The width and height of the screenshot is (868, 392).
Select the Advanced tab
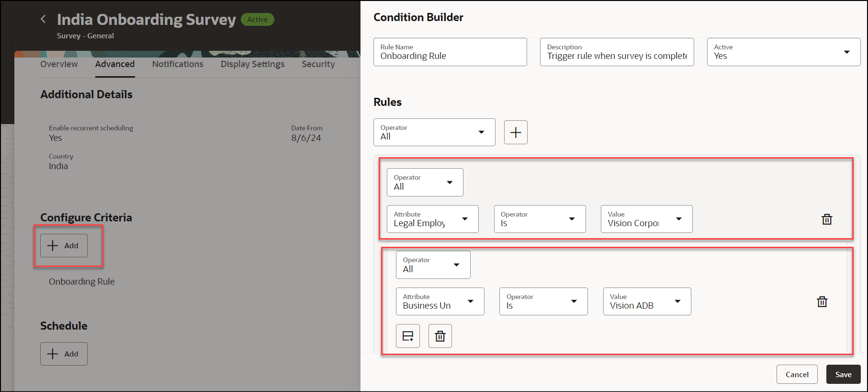[x=115, y=64]
